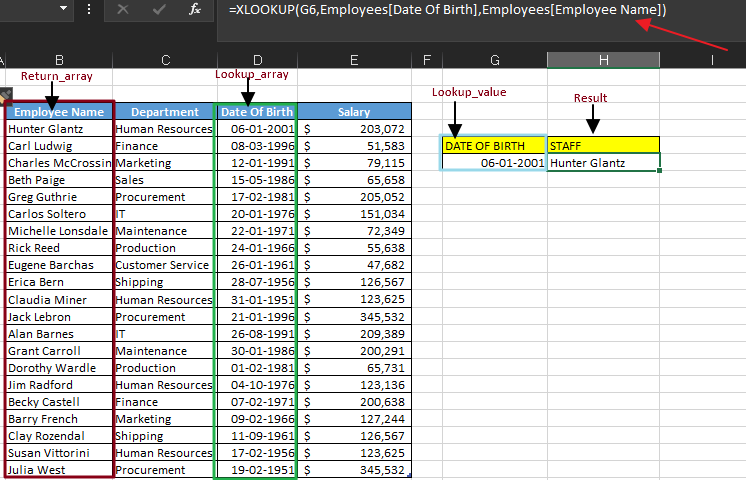Select cell Beth Paige
Image resolution: width=746 pixels, height=480 pixels.
59,180
